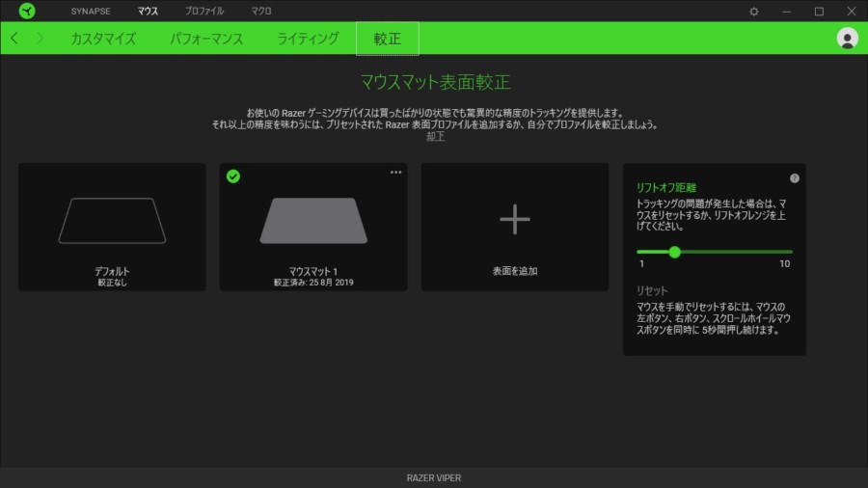Open help for リフトオフ距離 question mark
Viewport: 868px width, 488px height.
[795, 178]
